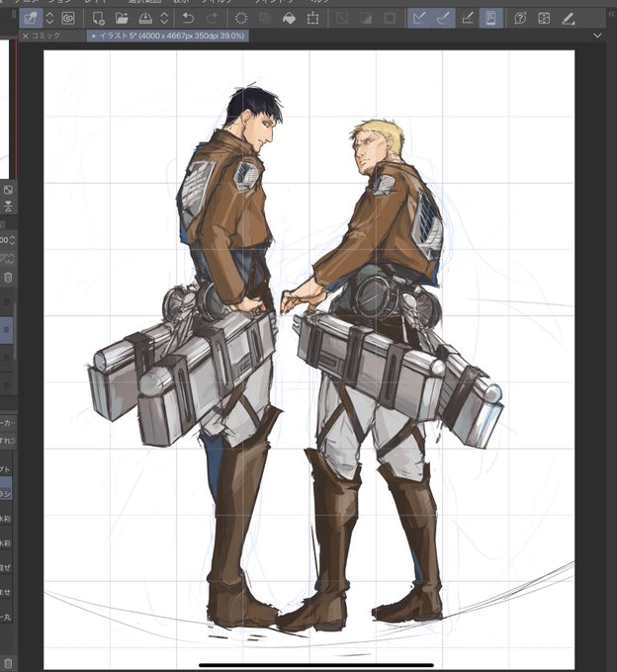
Task: Open CLIP STUDIO via spiral icon
Action: tap(68, 18)
